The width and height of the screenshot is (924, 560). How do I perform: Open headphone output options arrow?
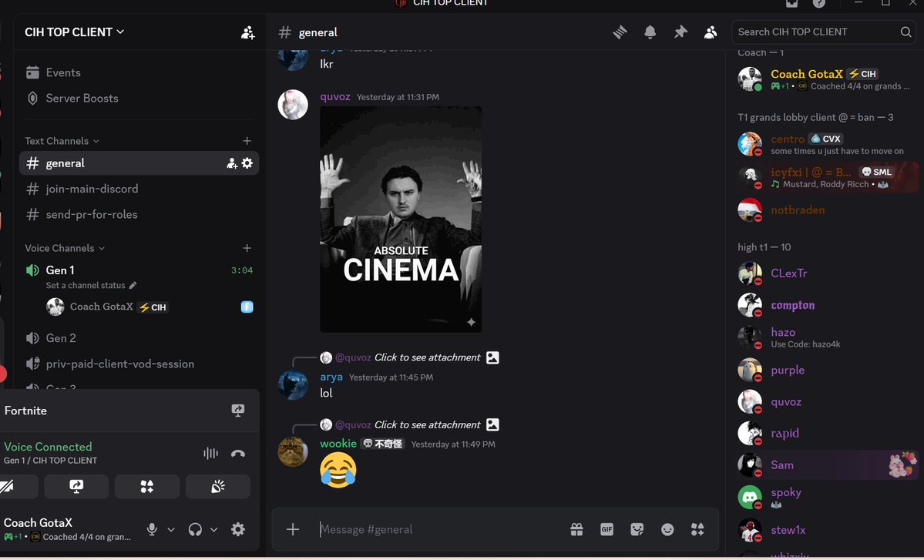tap(214, 529)
